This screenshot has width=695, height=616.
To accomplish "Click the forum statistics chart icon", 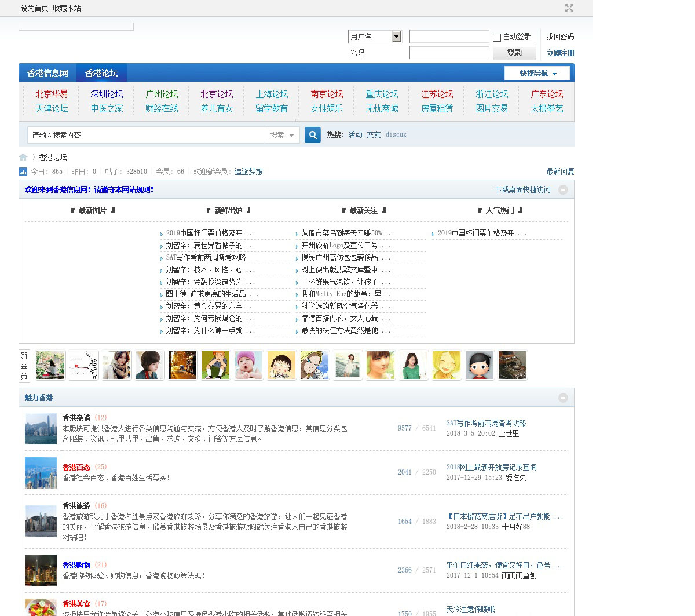I will click(x=23, y=172).
